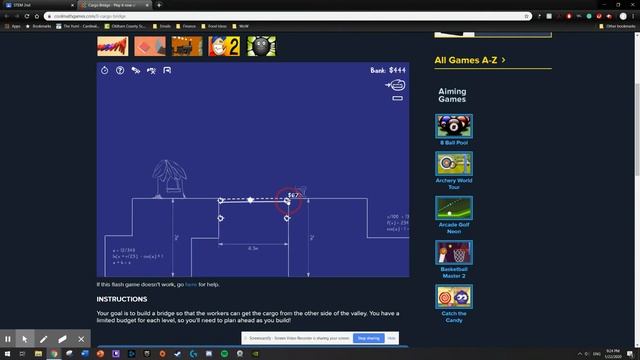This screenshot has width=640, height=360.
Task: Select the pencil draw tool in the recorder toolbar
Action: [x=44, y=339]
